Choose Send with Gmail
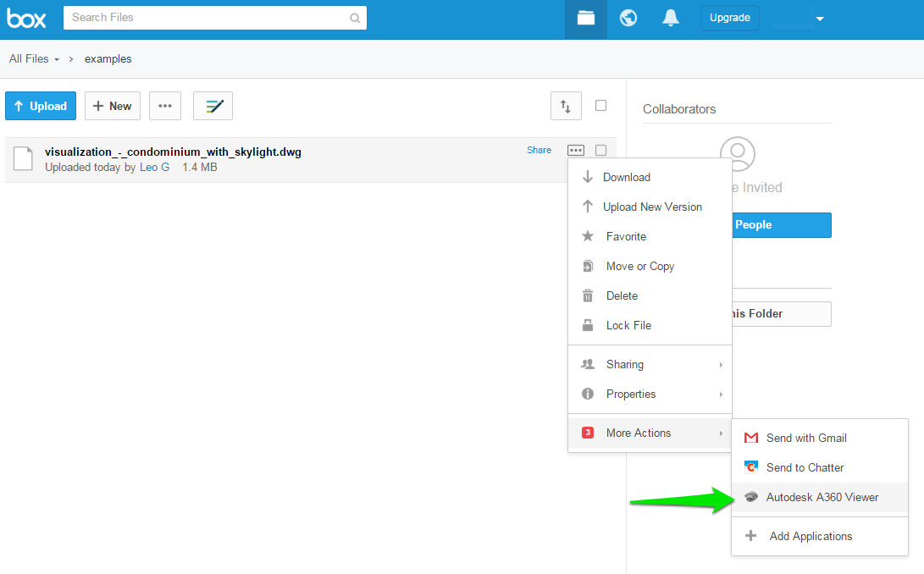 [x=820, y=438]
